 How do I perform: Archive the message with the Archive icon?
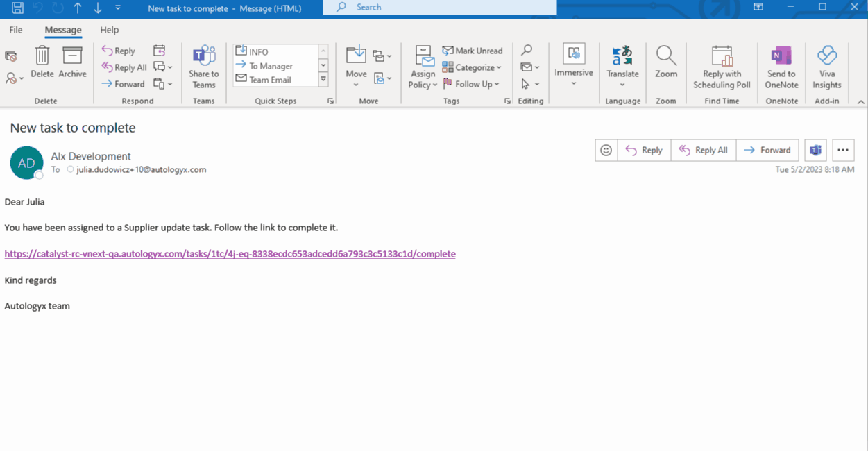[x=72, y=62]
